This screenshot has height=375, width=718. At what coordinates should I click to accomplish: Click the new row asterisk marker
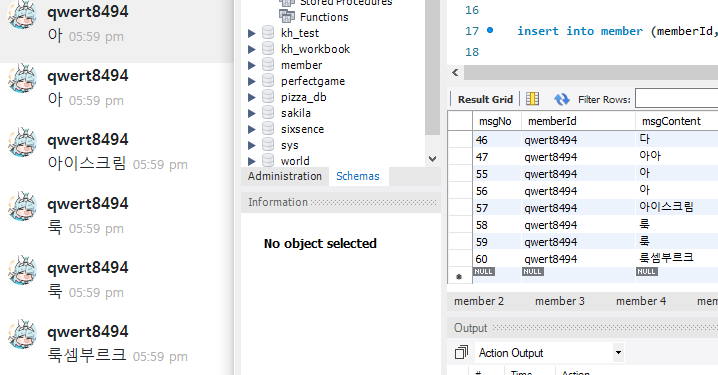[x=459, y=277]
